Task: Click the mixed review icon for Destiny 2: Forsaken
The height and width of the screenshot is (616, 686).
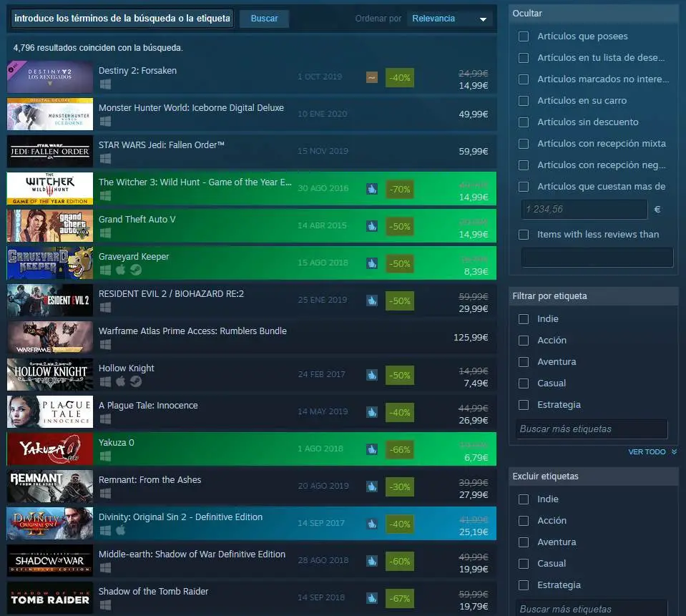Action: click(372, 78)
